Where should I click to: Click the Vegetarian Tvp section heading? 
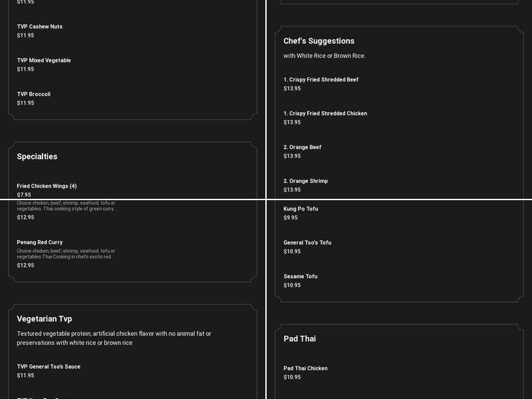click(x=45, y=319)
